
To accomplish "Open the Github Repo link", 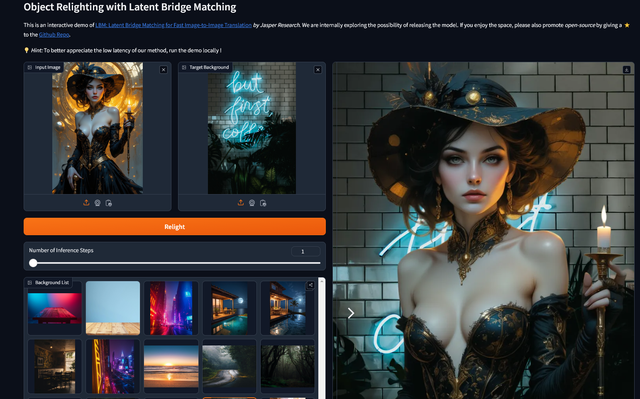I will point(54,35).
